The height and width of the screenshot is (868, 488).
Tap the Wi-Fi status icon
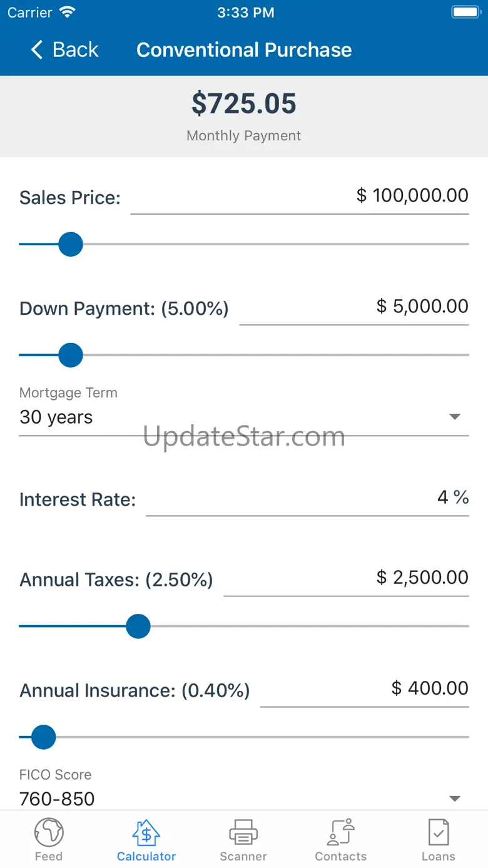[x=66, y=13]
